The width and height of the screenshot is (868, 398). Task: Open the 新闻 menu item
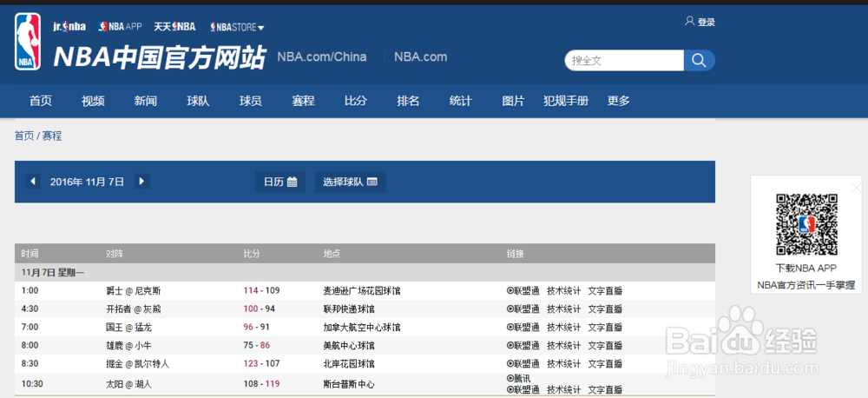click(146, 101)
